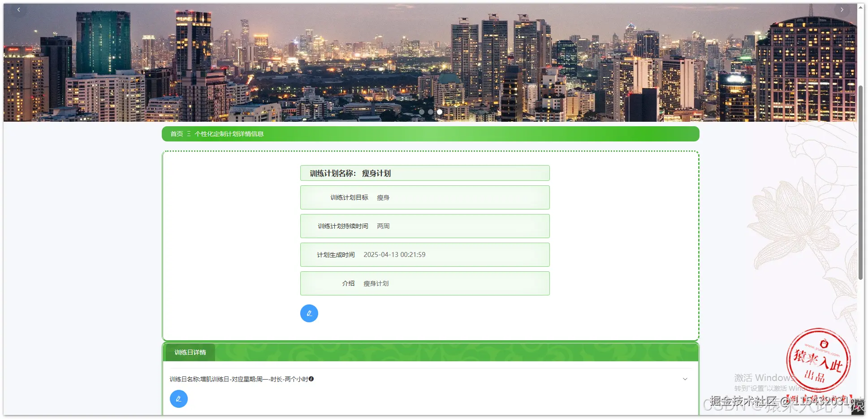Click the right arrow on the banner carousel
This screenshot has height=419, width=868.
[x=842, y=9]
